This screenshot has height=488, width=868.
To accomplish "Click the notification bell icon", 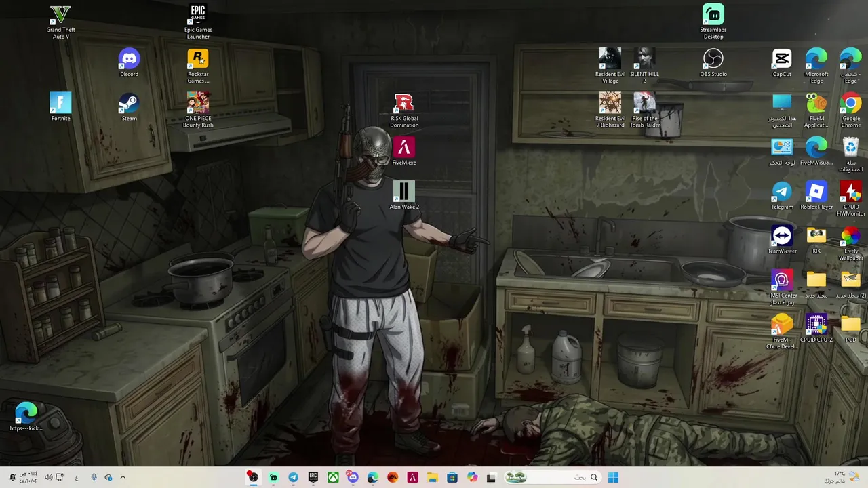I will tap(12, 477).
